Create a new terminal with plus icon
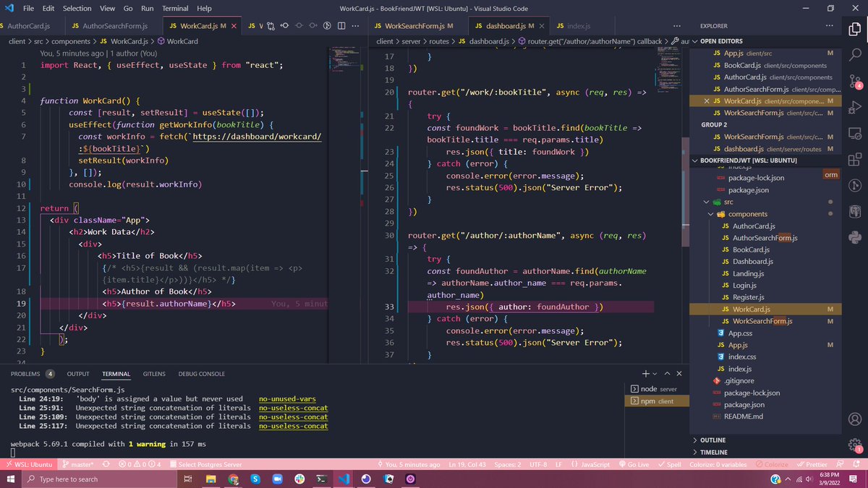Viewport: 868px width, 488px height. click(646, 374)
